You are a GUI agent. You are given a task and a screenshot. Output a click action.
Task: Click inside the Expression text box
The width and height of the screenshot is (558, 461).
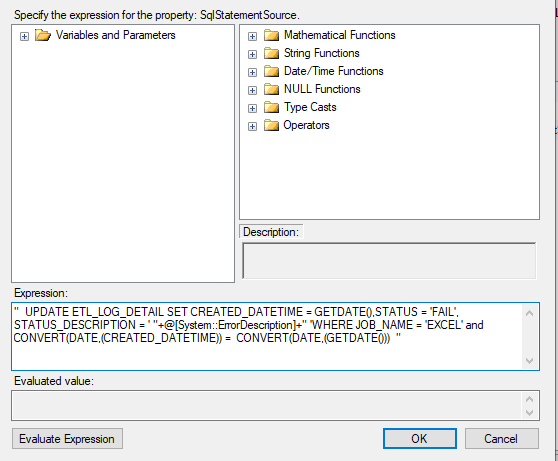click(267, 336)
